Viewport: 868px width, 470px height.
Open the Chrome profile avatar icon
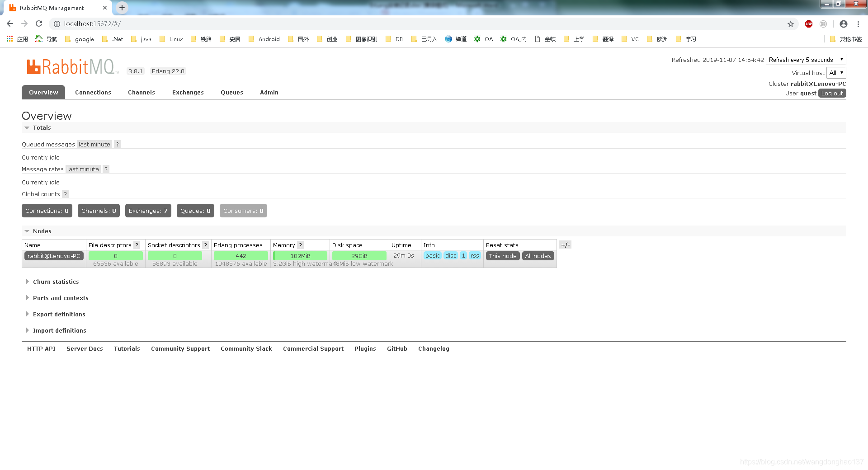click(844, 24)
